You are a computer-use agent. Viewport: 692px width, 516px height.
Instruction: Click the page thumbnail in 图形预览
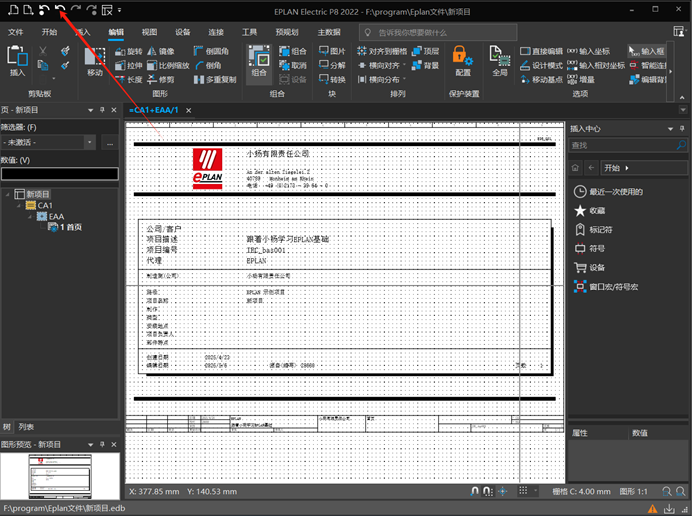60,476
